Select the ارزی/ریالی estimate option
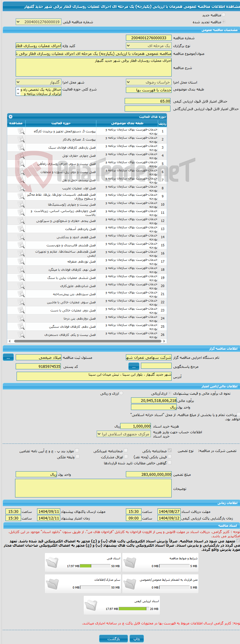 [170, 393]
